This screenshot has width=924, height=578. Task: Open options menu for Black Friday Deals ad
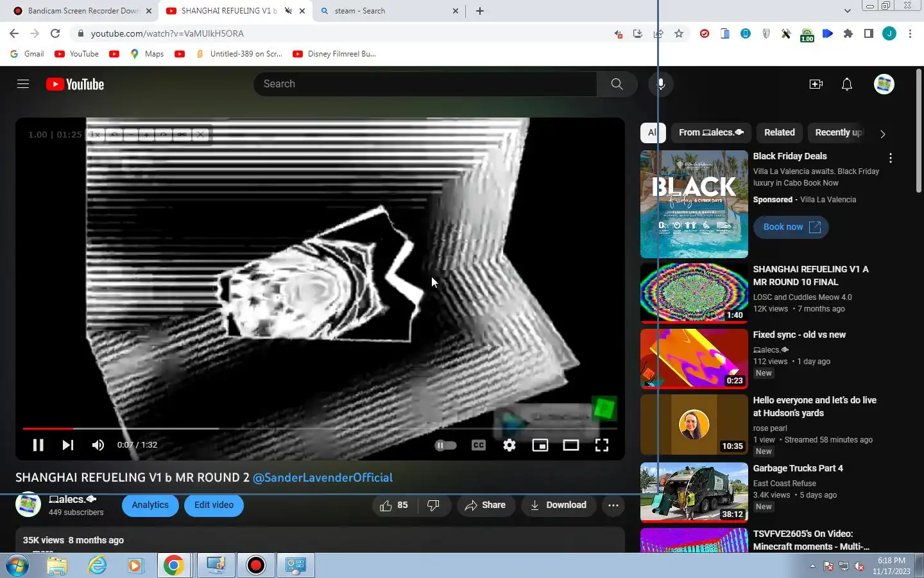[x=890, y=158]
